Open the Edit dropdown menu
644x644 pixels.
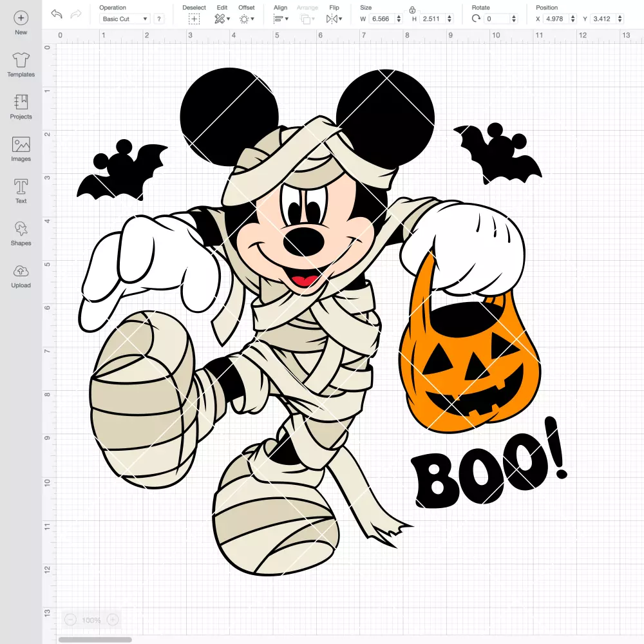[x=222, y=19]
